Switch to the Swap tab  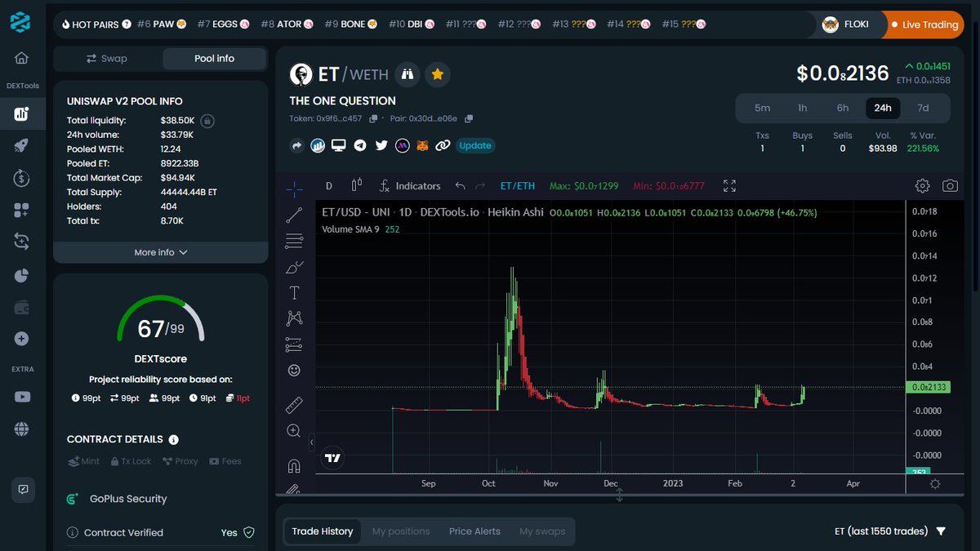coord(108,59)
